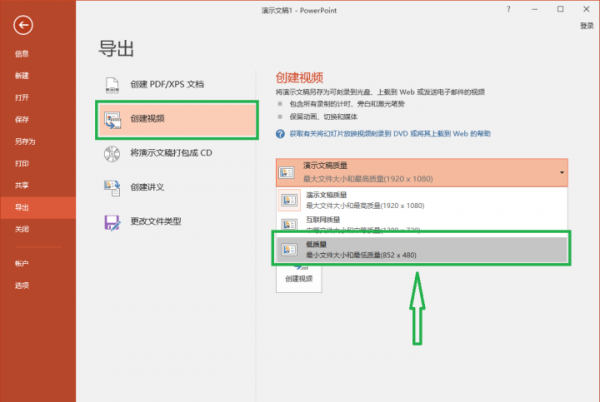Select 更改文件类型 option
This screenshot has width=600, height=402.
pyautogui.click(x=177, y=221)
